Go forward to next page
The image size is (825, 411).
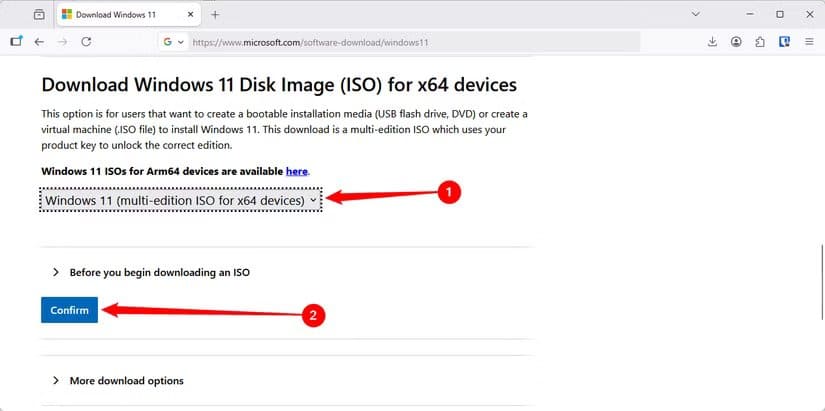coord(63,42)
